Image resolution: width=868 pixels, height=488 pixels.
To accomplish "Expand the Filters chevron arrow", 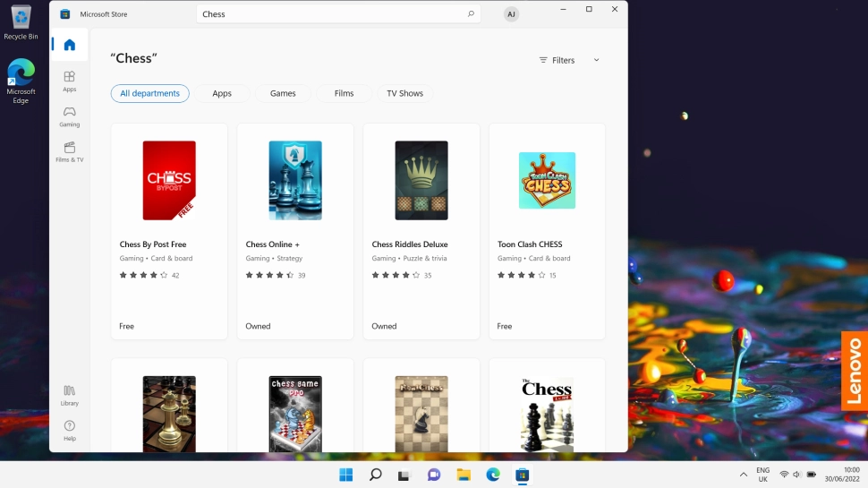I will 596,60.
